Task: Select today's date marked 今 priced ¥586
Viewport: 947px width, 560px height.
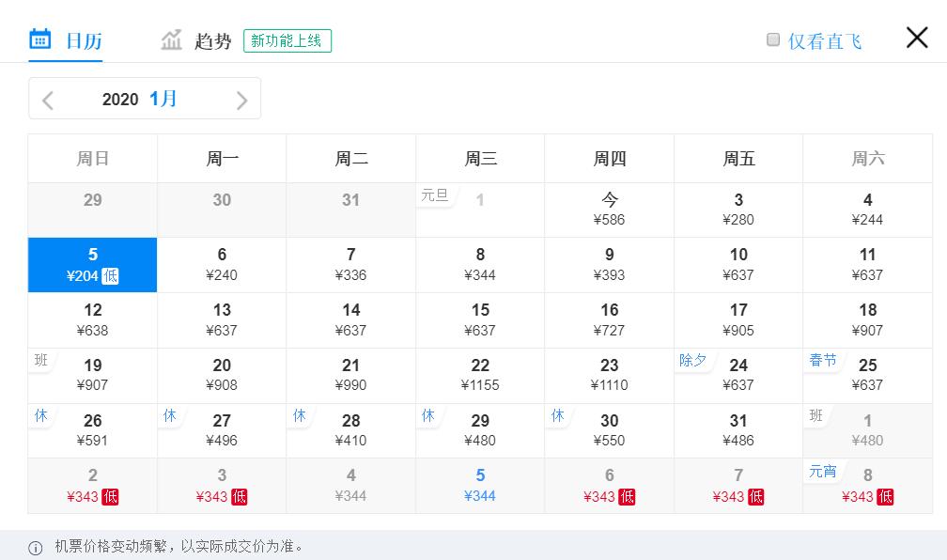Action: pos(609,210)
